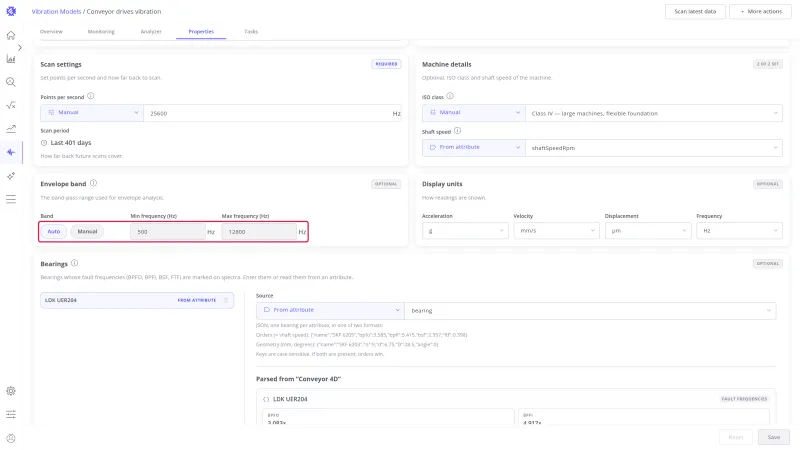Delete the LDK UER204 bearing entry
This screenshot has width=800, height=450.
tap(226, 300)
